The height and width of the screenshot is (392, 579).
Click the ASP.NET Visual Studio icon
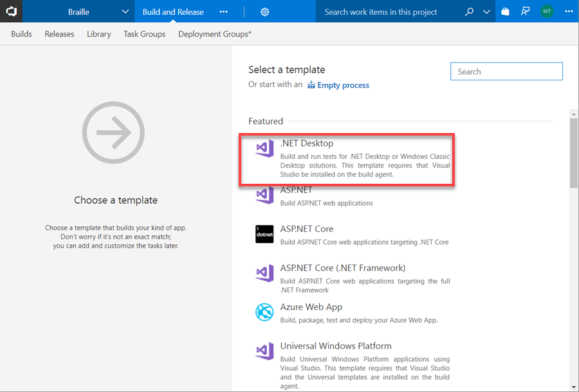pyautogui.click(x=264, y=195)
